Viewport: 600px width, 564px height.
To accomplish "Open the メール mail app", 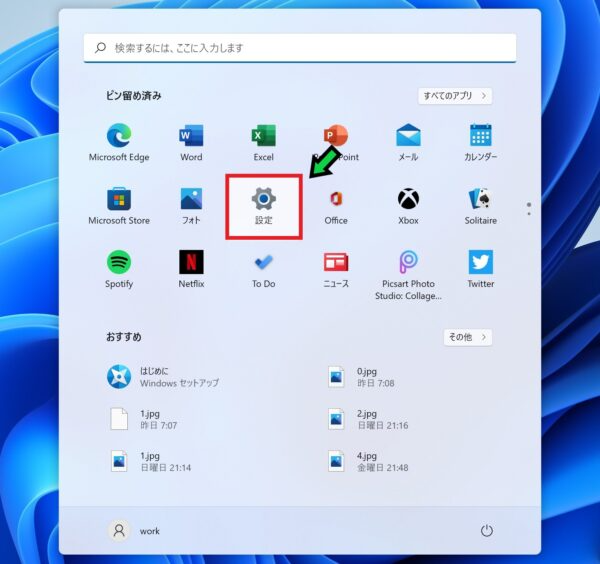I will [408, 142].
